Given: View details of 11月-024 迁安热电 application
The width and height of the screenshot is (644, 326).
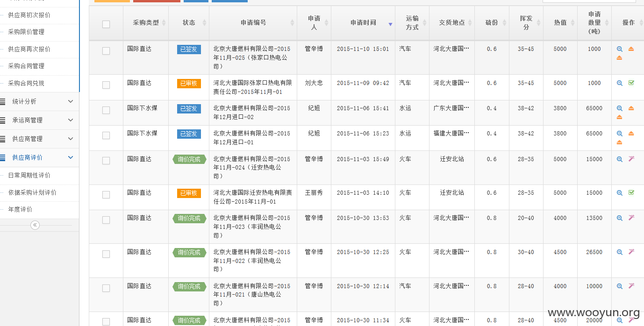Looking at the screenshot, I should pos(620,159).
